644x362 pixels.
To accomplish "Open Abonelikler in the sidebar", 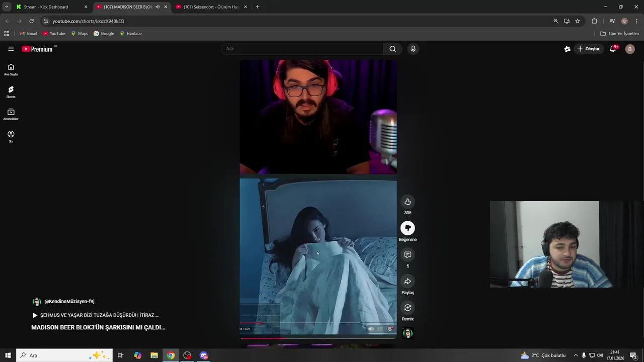I will [11, 115].
